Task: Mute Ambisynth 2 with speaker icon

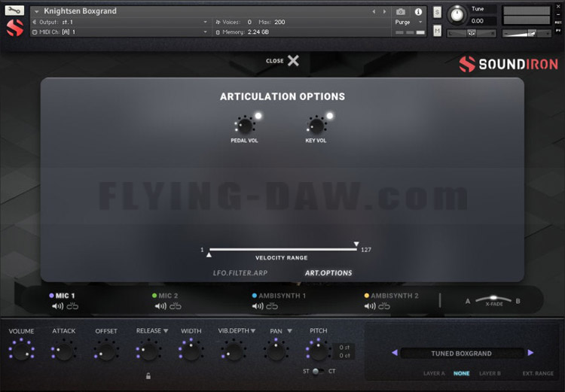Action: (x=370, y=306)
